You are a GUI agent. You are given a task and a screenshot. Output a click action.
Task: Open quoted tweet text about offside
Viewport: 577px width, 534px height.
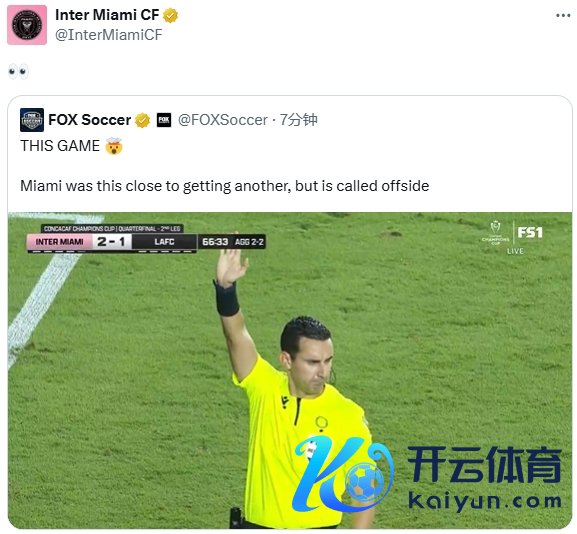click(224, 186)
